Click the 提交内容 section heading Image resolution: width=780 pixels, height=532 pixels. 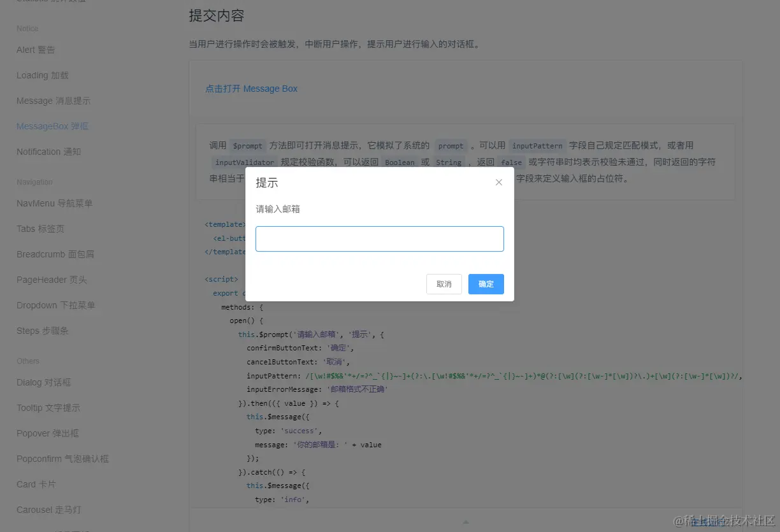pyautogui.click(x=217, y=16)
